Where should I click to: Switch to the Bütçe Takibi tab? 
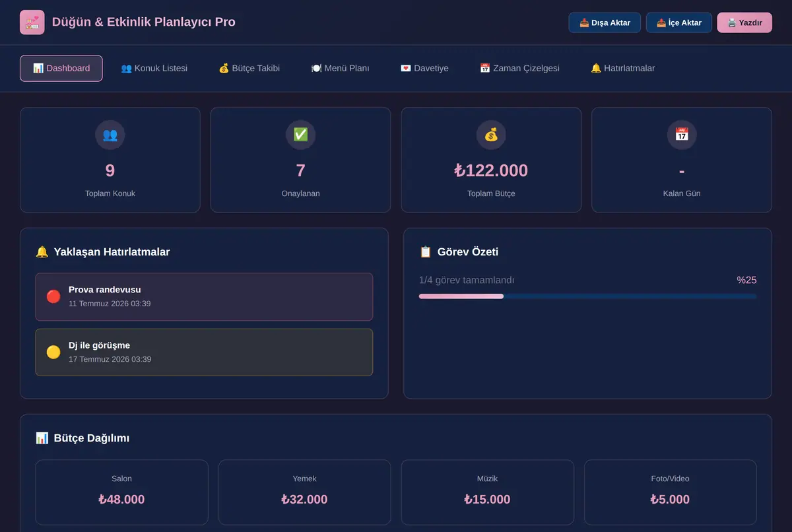pyautogui.click(x=249, y=68)
